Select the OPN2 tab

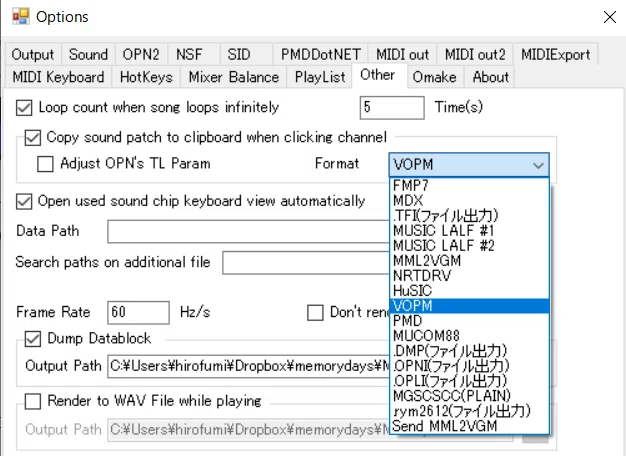click(x=141, y=54)
